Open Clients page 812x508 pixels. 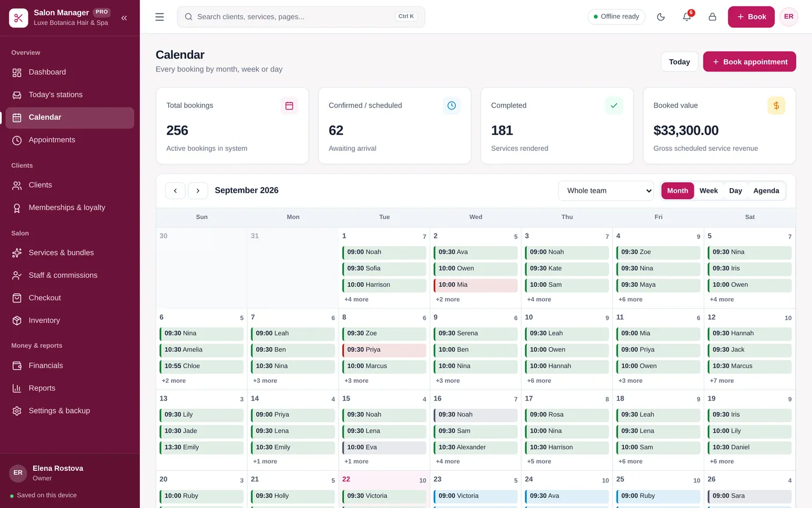pyautogui.click(x=70, y=185)
